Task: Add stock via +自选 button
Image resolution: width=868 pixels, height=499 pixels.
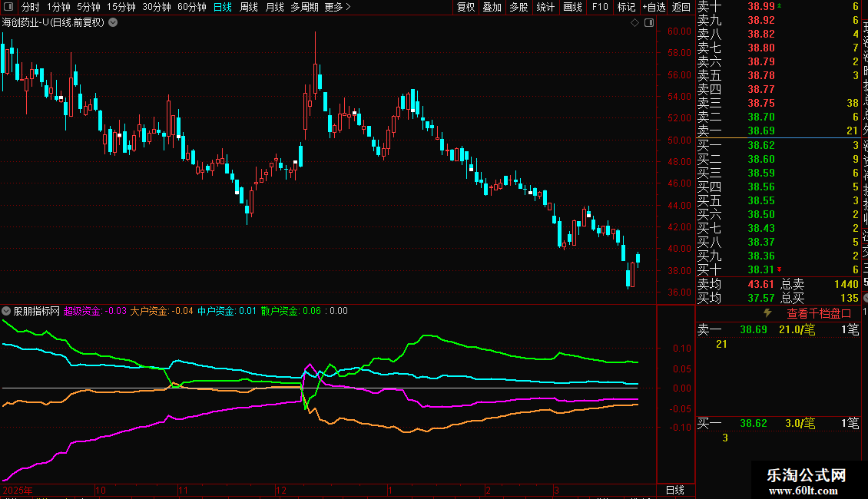Action: 653,7
